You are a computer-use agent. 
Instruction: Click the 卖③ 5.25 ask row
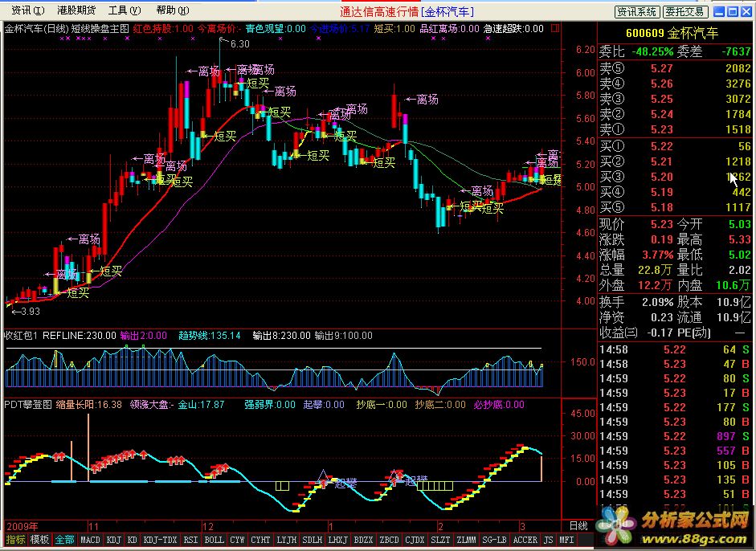click(675, 99)
